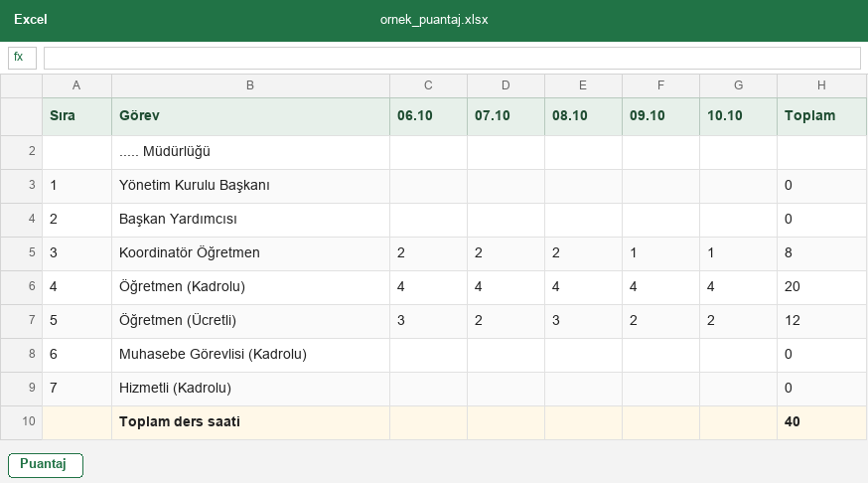Select row 9 header
The width and height of the screenshot is (868, 483).
coord(22,389)
